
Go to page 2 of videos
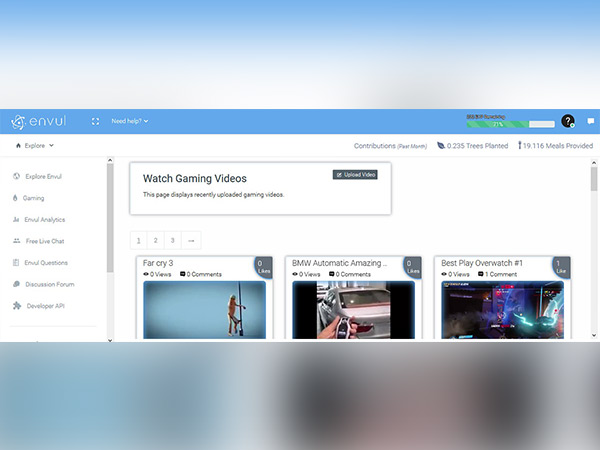[x=155, y=240]
